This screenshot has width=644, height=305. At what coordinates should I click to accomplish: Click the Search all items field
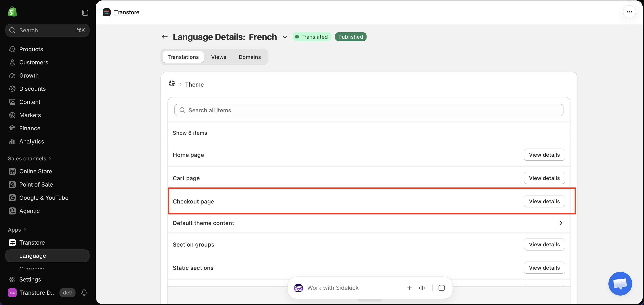[x=369, y=110]
